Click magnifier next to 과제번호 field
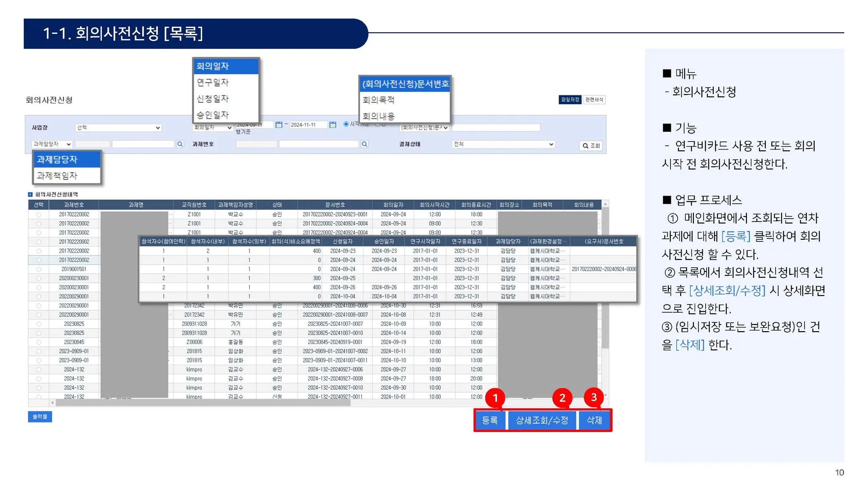This screenshot has width=868, height=488. (x=364, y=144)
